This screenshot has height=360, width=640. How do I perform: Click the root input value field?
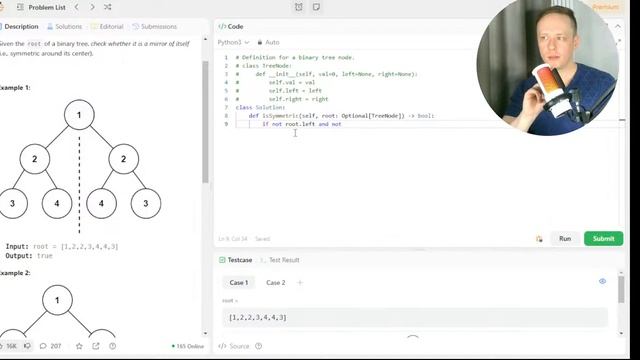[415, 317]
